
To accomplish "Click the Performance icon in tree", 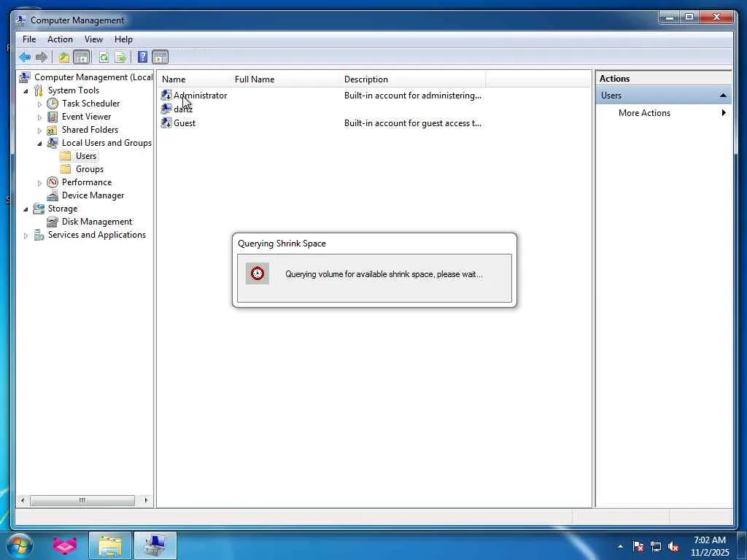I will click(x=53, y=182).
